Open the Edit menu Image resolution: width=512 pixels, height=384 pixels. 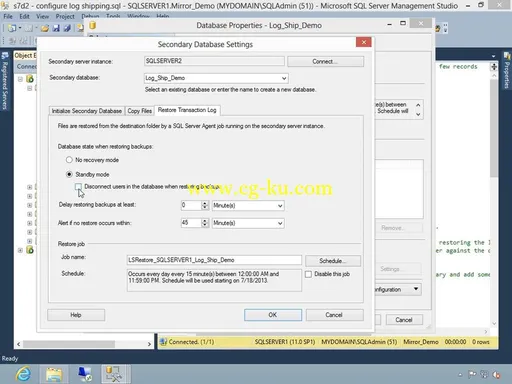click(x=24, y=16)
